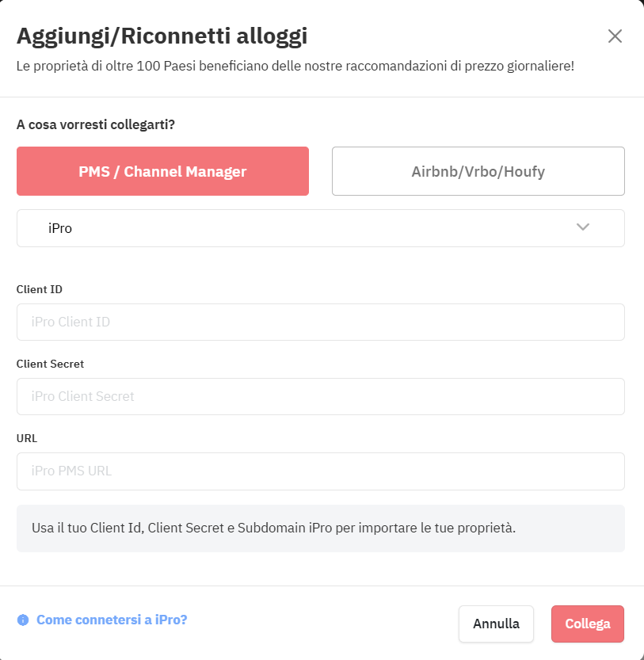
Task: Click the Client ID field label
Action: tap(39, 290)
